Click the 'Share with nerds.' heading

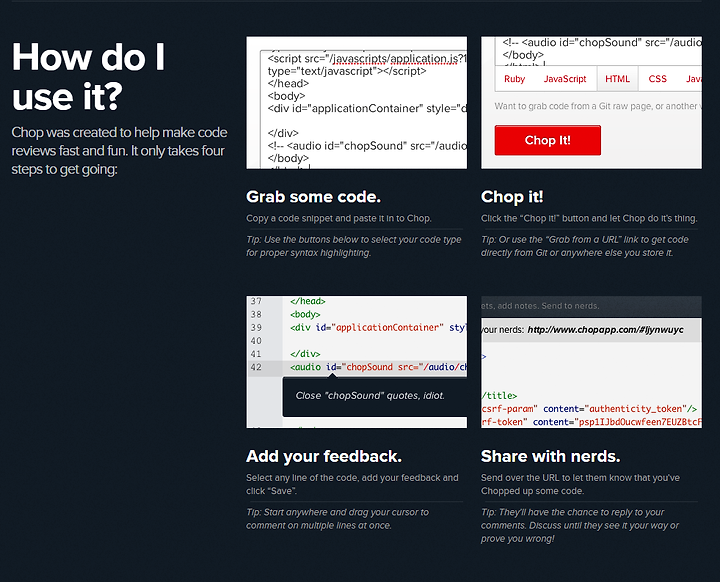coord(551,456)
